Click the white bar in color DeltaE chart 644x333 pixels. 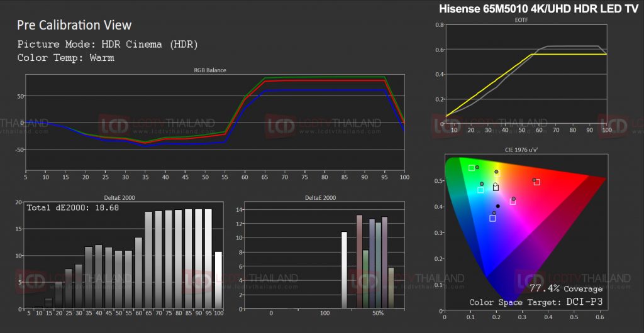click(344, 270)
